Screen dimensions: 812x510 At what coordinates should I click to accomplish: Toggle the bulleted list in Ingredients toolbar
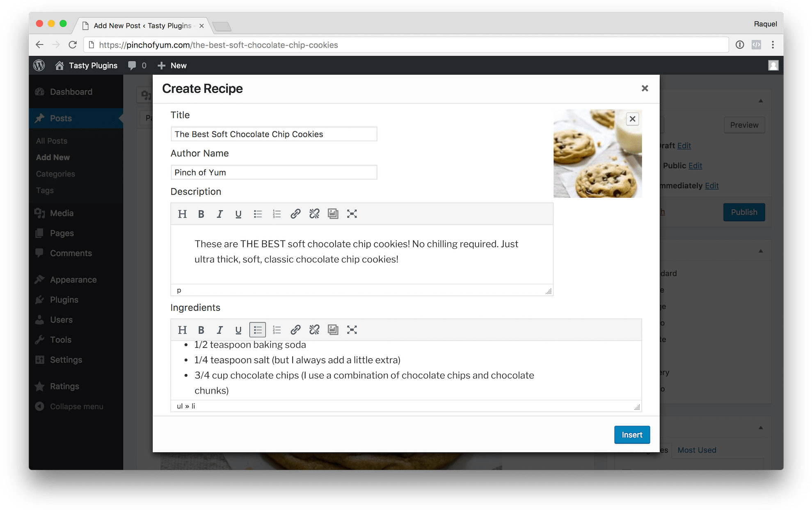[x=258, y=330]
